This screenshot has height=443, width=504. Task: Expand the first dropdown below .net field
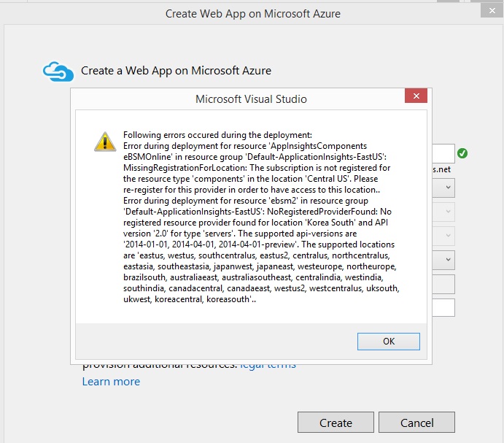coord(444,188)
